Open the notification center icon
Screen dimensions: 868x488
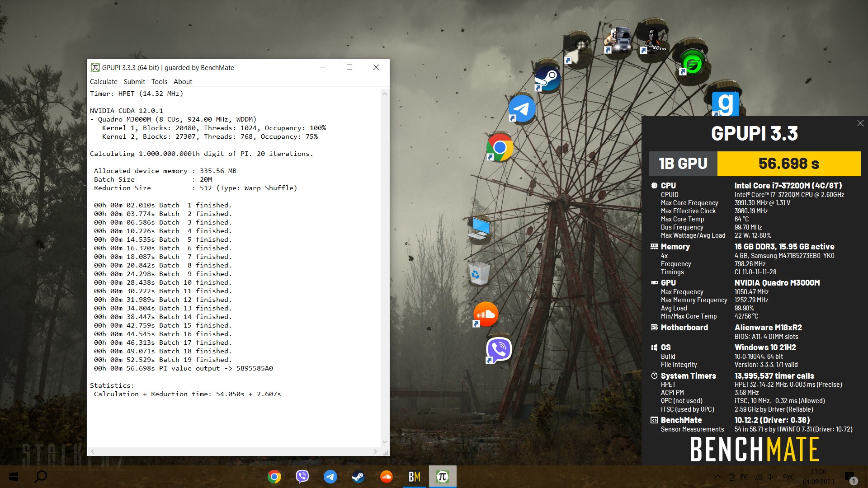pos(850,477)
